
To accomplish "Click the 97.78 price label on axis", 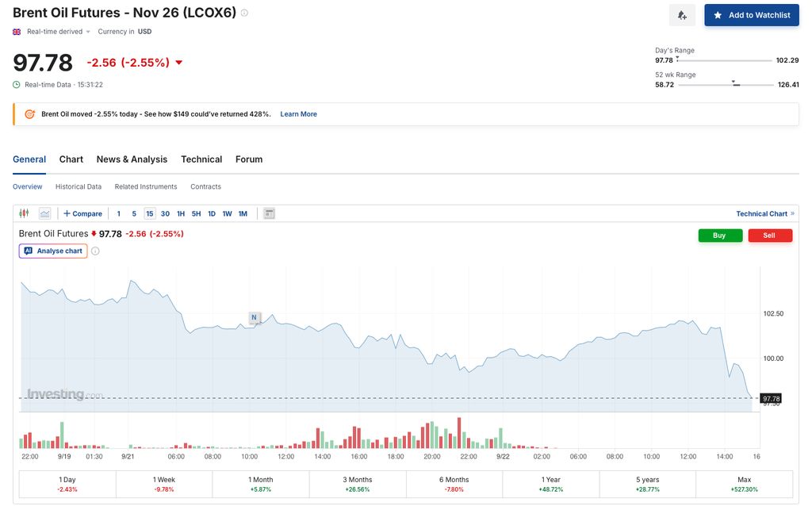I will pyautogui.click(x=771, y=398).
